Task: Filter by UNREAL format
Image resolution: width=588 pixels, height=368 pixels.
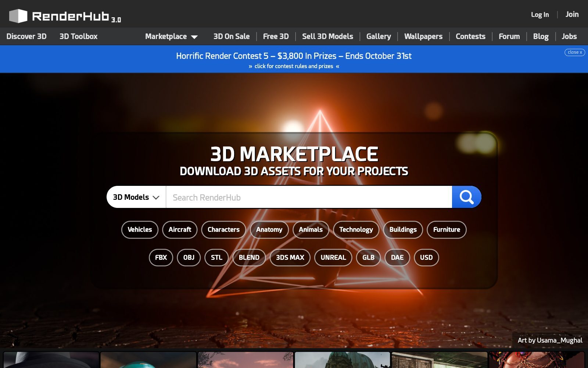Action: pyautogui.click(x=333, y=258)
